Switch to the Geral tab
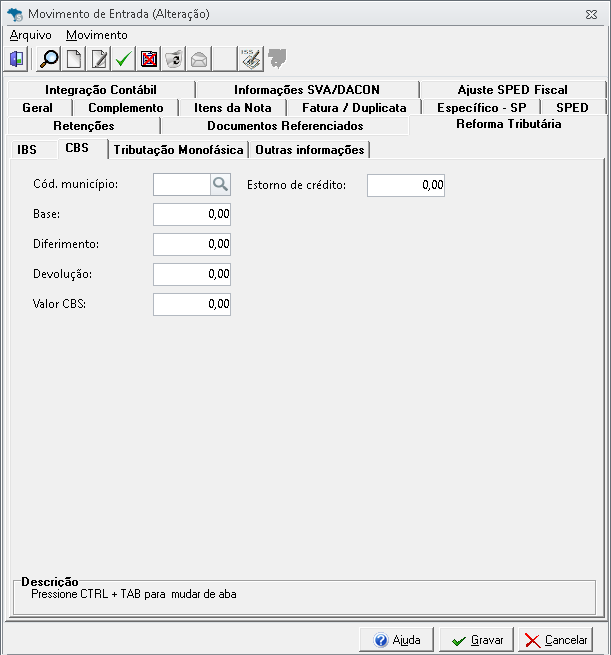This screenshot has width=611, height=655. [38, 108]
